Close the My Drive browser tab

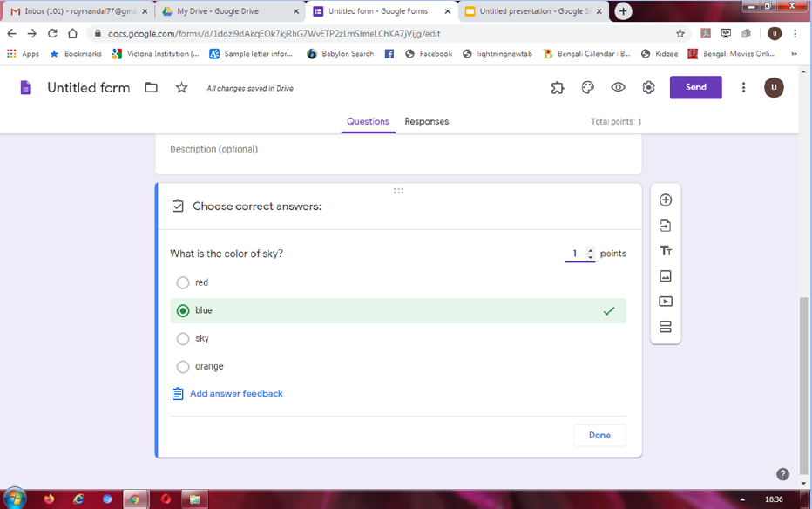[296, 10]
